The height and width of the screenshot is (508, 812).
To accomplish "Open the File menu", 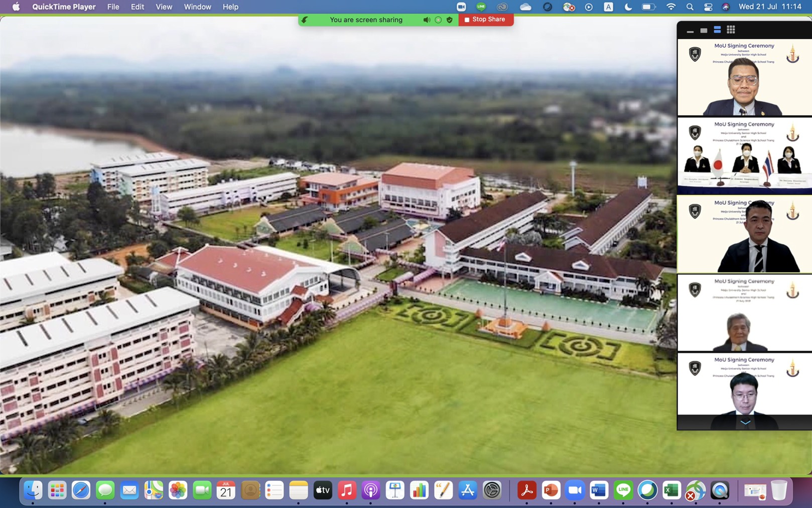I will click(x=113, y=7).
